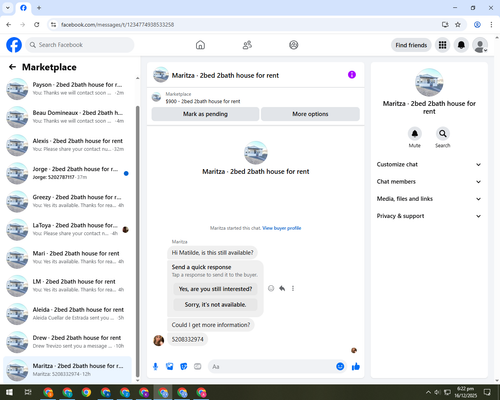The height and width of the screenshot is (400, 500).
Task: Open Payson conversation in chat list
Action: click(67, 89)
